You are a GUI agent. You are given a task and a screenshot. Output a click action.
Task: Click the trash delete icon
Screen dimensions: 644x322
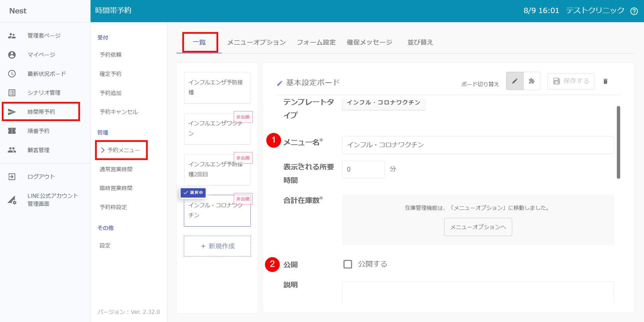[605, 81]
